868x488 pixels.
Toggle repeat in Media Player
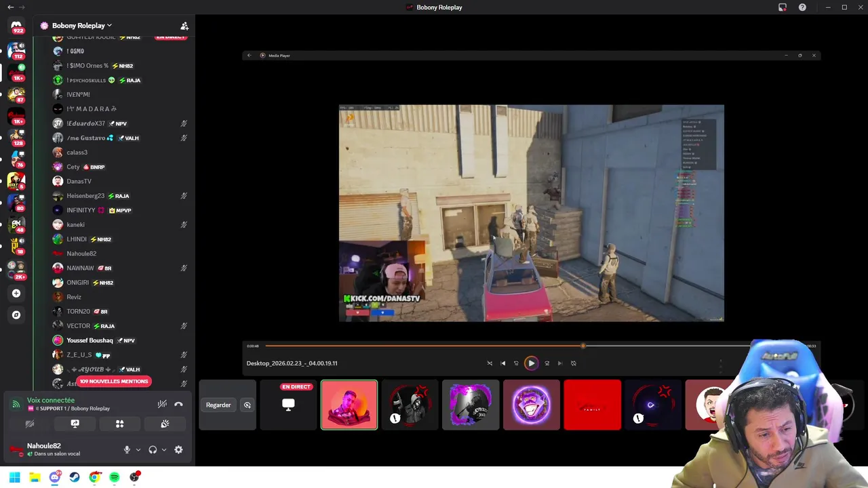[x=573, y=363]
